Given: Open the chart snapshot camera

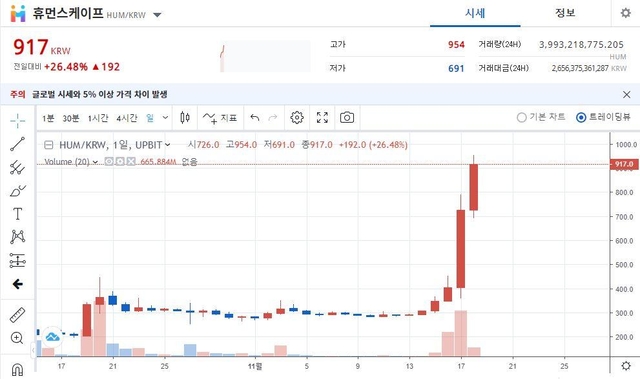Looking at the screenshot, I should coord(347,118).
